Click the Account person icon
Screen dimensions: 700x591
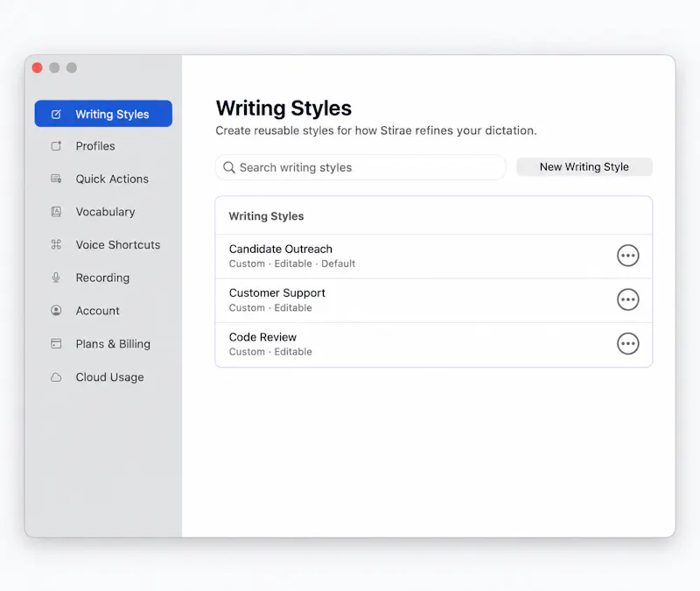(x=56, y=311)
